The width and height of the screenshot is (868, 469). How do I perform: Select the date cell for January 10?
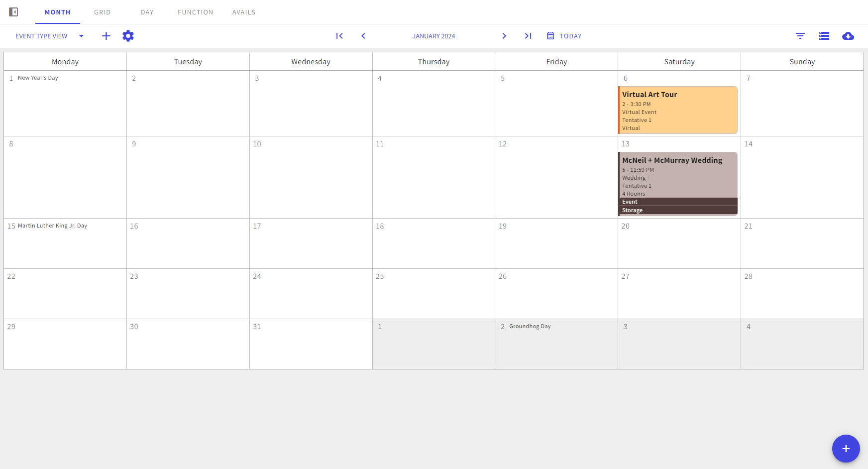point(311,177)
